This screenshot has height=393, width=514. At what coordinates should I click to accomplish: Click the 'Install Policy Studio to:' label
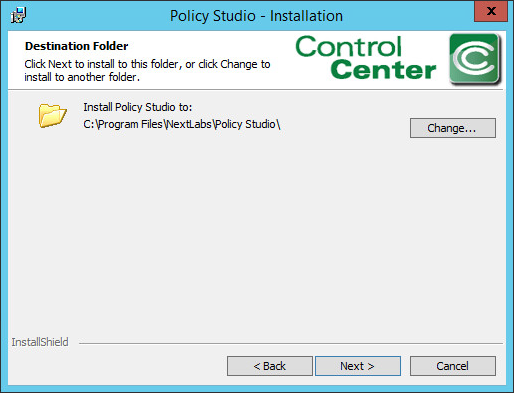click(138, 107)
